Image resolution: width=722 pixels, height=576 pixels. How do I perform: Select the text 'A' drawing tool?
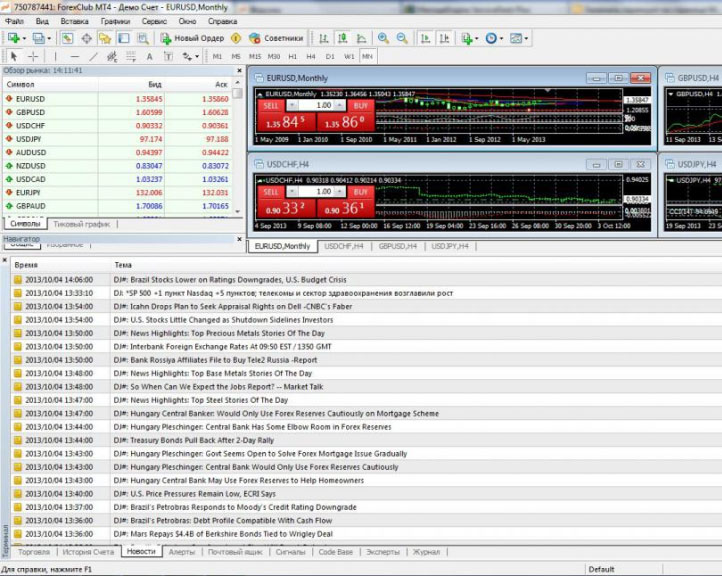[x=149, y=56]
